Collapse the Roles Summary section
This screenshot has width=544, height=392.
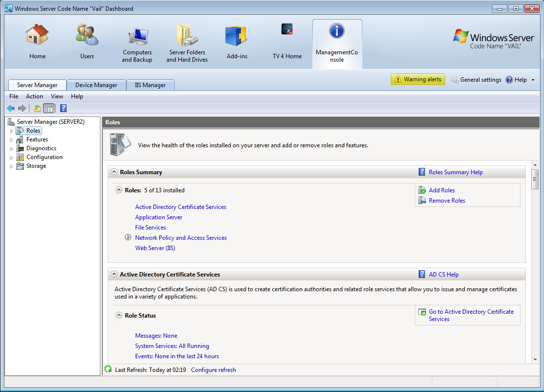tap(114, 172)
